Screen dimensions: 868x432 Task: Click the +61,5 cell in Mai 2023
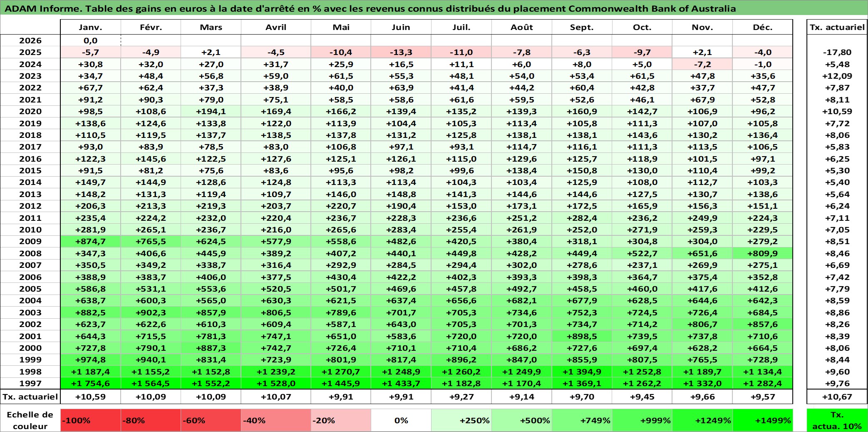[x=341, y=76]
